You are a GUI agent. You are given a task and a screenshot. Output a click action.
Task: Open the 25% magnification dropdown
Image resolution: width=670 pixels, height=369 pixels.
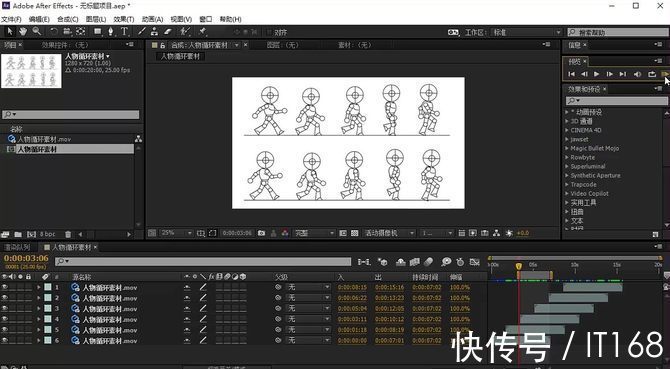point(176,233)
